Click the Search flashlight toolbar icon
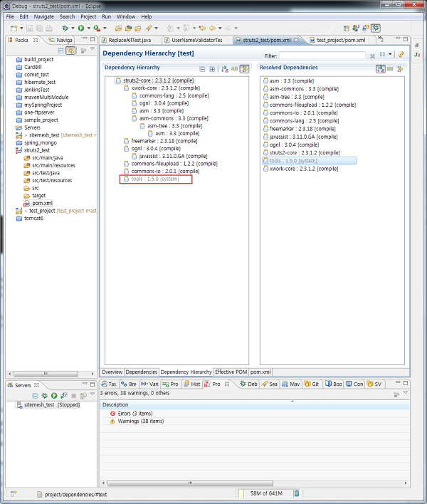Image resolution: width=427 pixels, height=504 pixels. (149, 28)
